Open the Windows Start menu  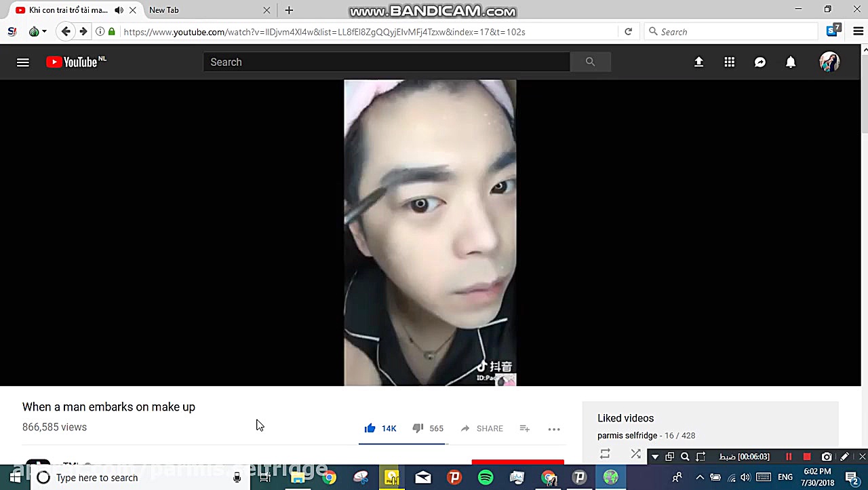pos(15,478)
